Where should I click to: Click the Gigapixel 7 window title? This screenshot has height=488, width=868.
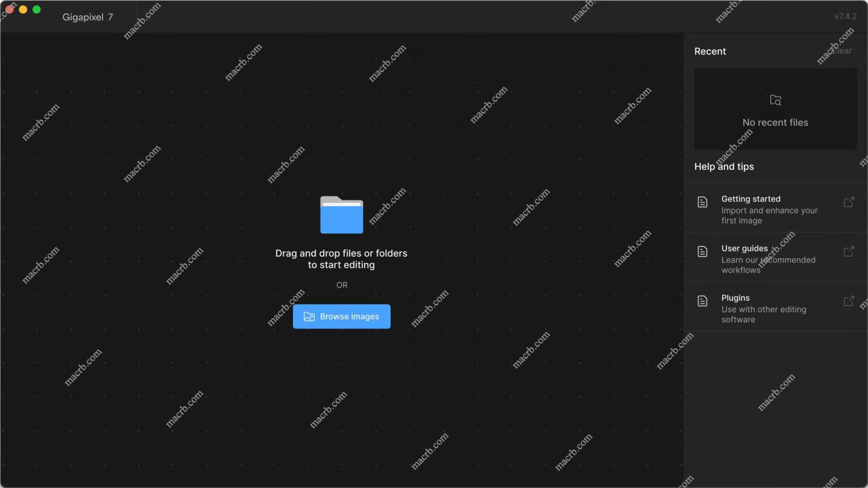pyautogui.click(x=88, y=17)
